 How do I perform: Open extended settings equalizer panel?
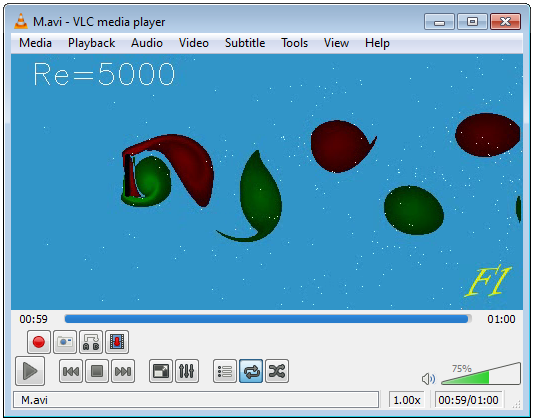(187, 371)
